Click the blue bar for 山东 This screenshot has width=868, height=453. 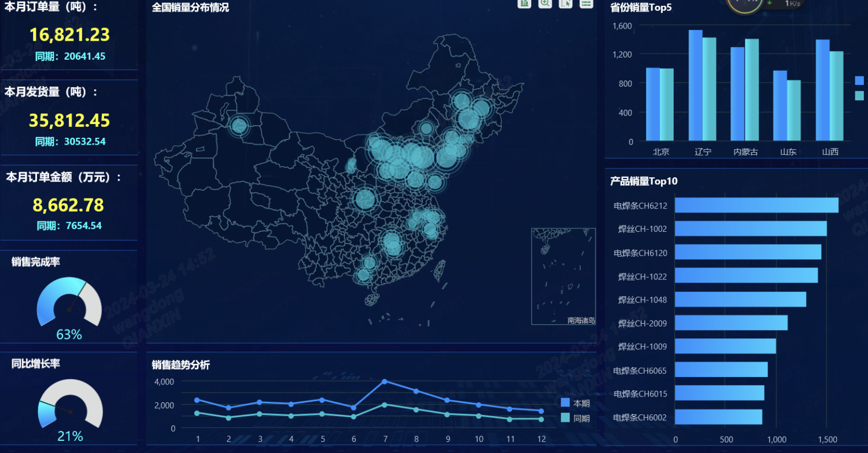[x=780, y=106]
